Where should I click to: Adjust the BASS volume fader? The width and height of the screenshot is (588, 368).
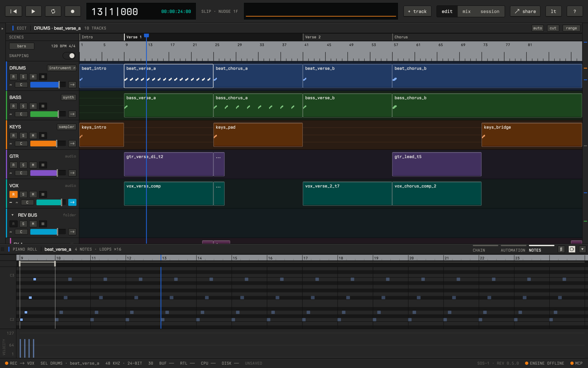pos(48,114)
